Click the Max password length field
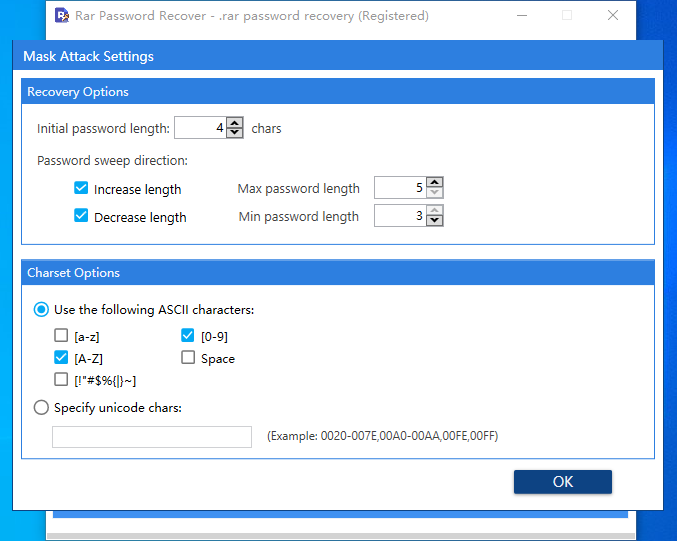This screenshot has width=677, height=541. 400,187
